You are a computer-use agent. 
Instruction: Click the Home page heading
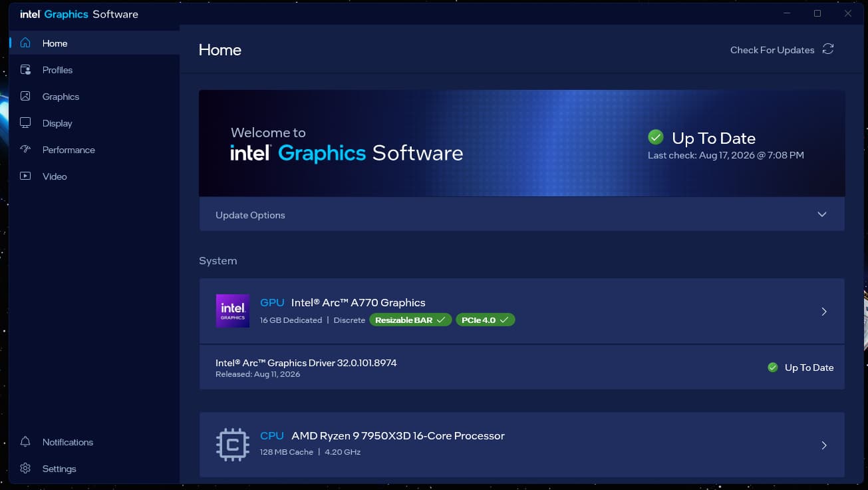coord(220,50)
